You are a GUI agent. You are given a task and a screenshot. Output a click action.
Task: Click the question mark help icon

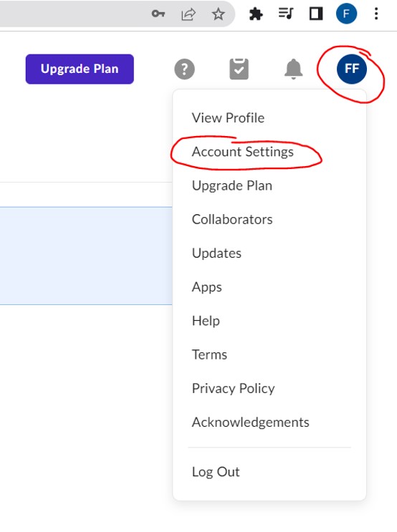(x=184, y=69)
